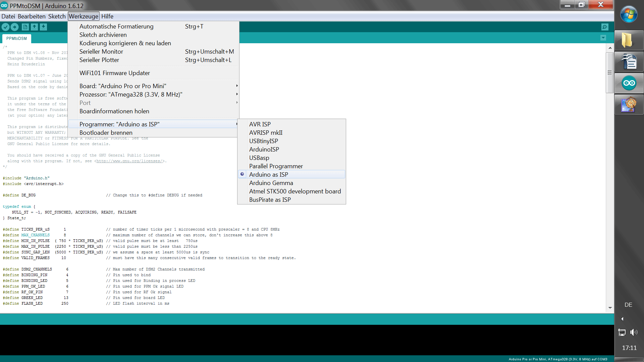Select Atmel STK500 development board

(x=291, y=191)
